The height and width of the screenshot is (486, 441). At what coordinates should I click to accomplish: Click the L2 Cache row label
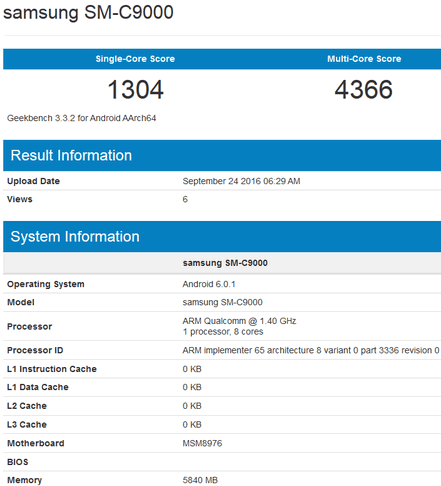(27, 406)
